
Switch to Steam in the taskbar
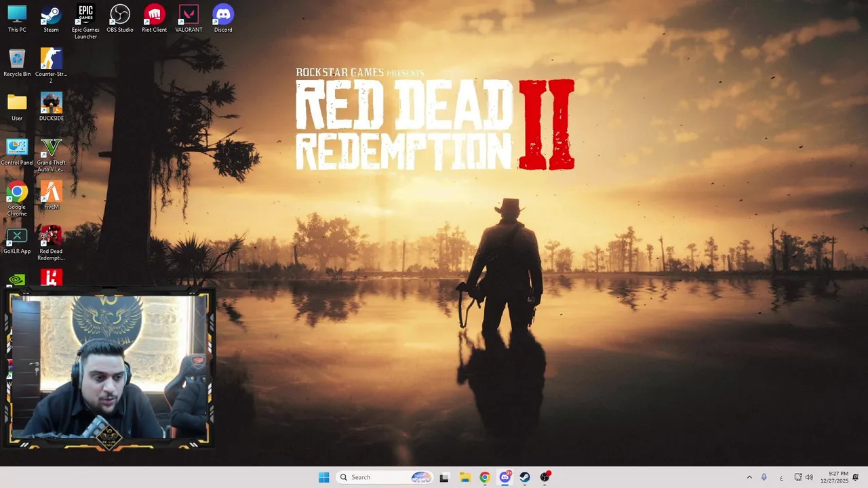(x=524, y=477)
